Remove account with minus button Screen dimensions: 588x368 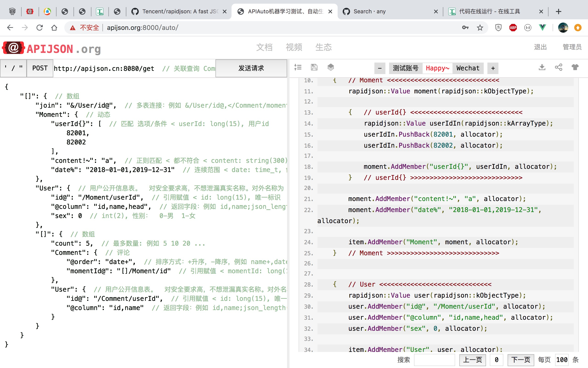tap(380, 68)
